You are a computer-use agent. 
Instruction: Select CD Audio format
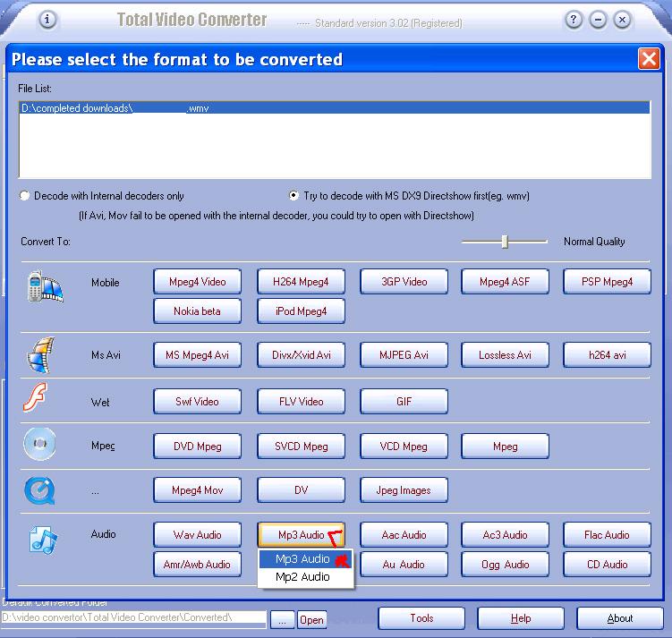(607, 565)
